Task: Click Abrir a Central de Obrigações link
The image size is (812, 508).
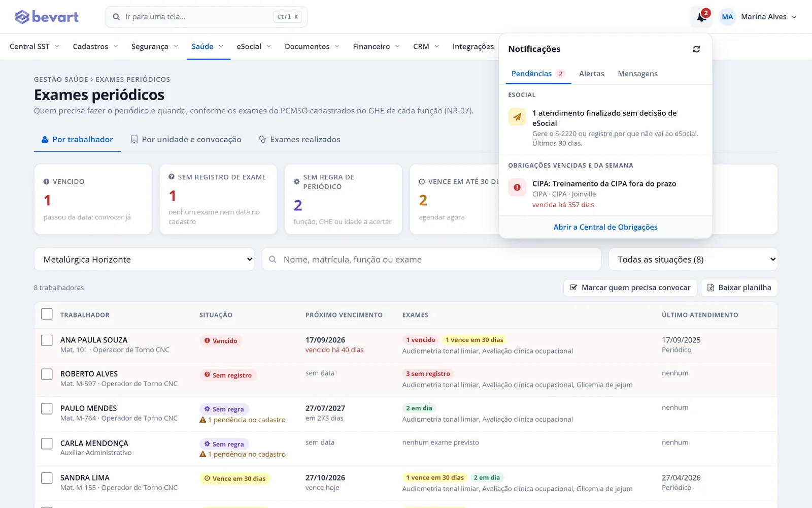Action: 605,227
